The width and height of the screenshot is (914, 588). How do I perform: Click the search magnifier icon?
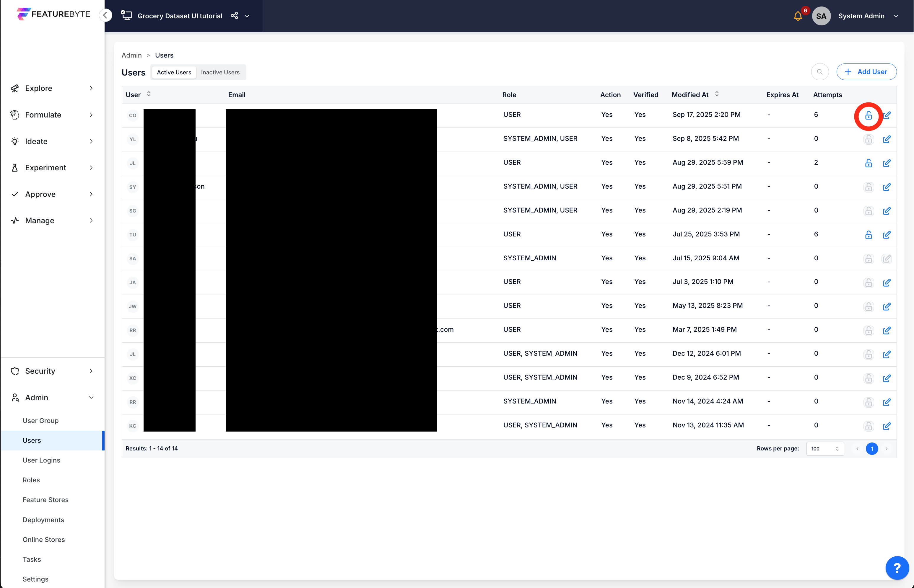point(820,72)
